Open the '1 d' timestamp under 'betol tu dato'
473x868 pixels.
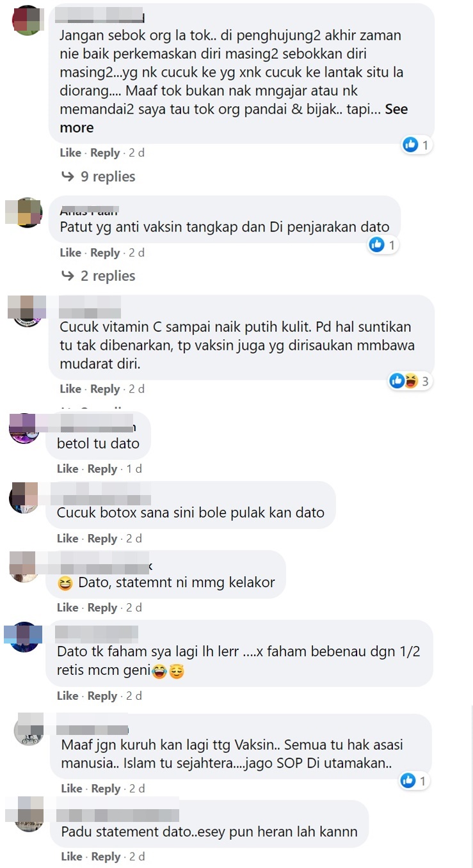[x=134, y=469]
